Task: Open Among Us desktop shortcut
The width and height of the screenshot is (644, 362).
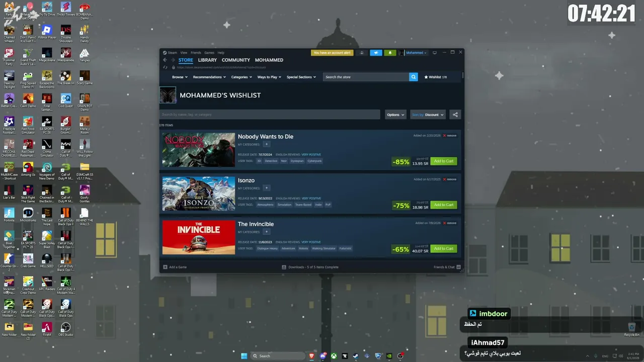Action: (28, 169)
